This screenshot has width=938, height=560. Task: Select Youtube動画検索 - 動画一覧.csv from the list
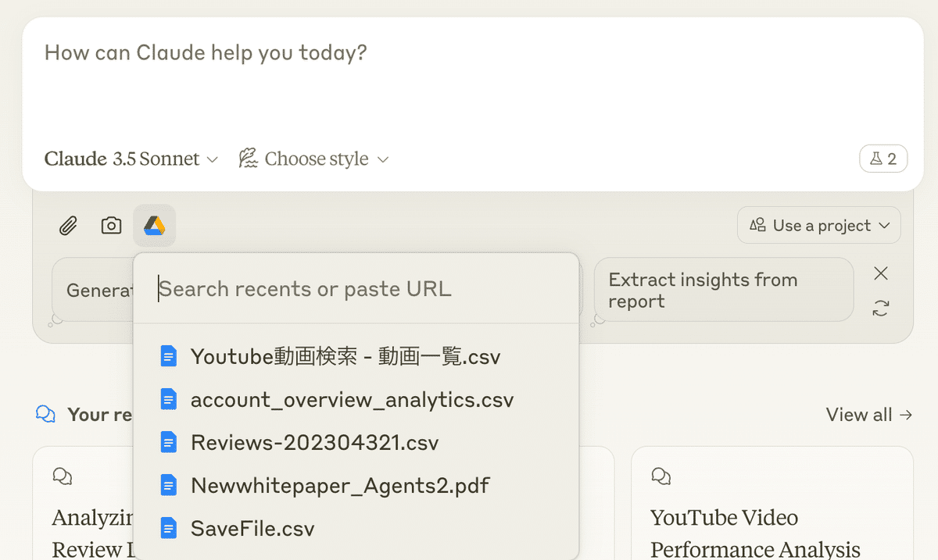(345, 357)
